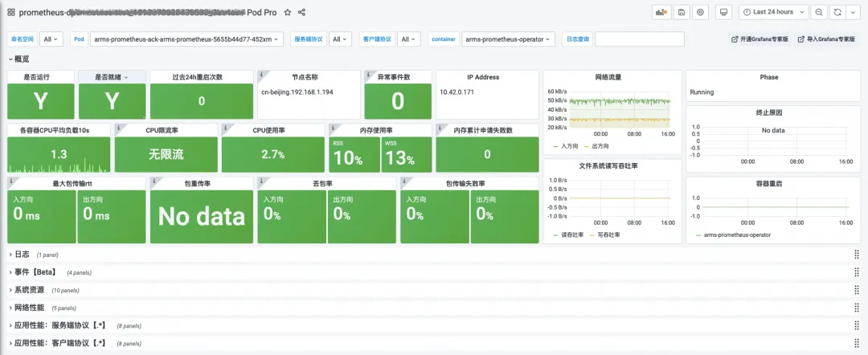
Task: Show info icon on CPU限流率 panel
Action: pos(118,127)
